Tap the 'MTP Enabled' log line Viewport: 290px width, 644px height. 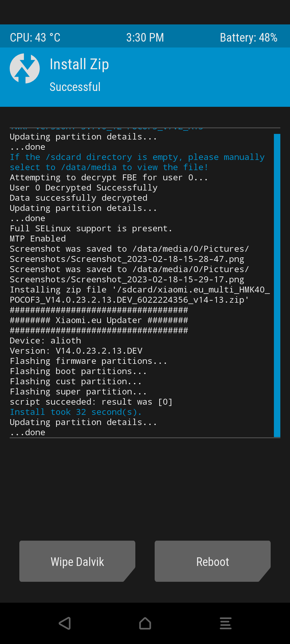coord(38,239)
